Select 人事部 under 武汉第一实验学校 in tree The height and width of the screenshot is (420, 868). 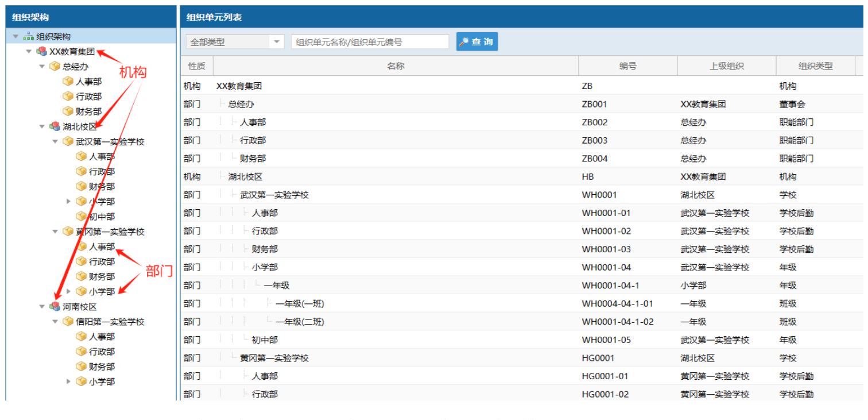(102, 156)
